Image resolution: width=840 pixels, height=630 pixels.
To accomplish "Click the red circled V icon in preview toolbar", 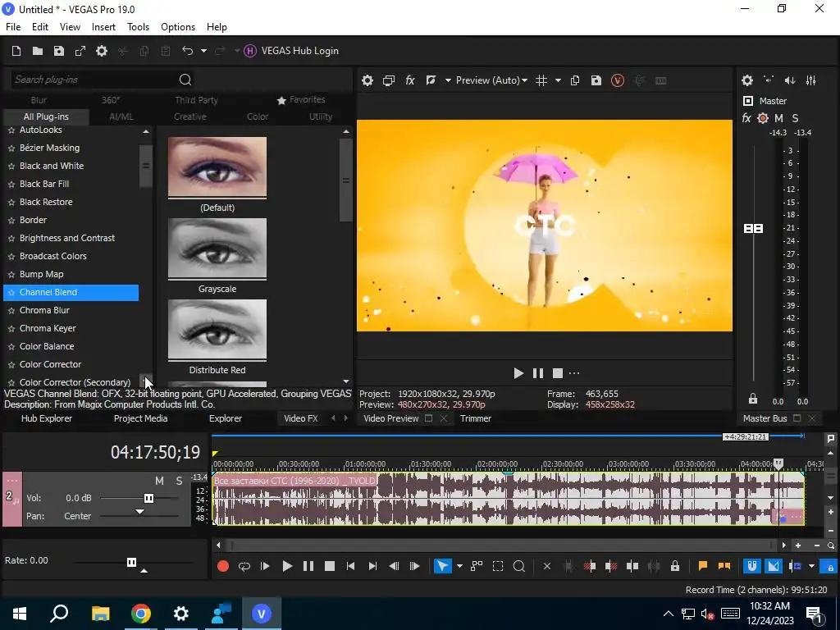I will tap(618, 80).
